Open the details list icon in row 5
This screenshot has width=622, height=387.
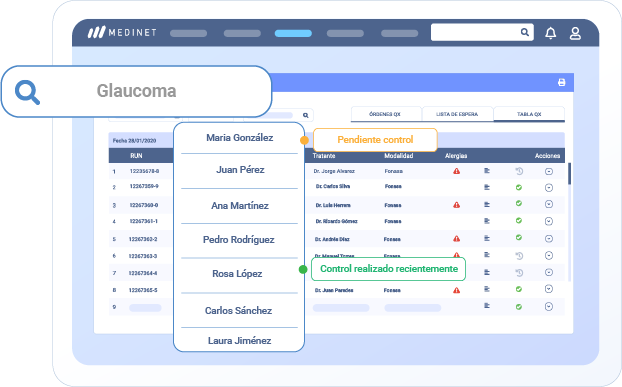coord(487,238)
